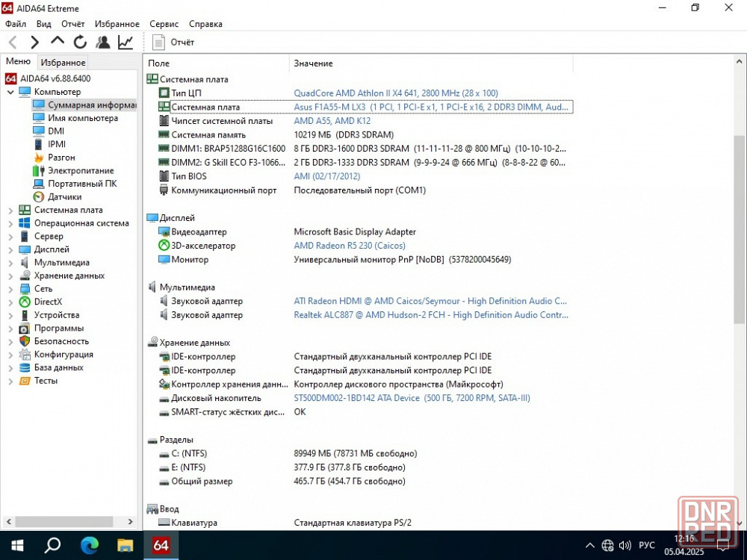
Task: Click the Устройства devices icon in tree
Action: point(25,315)
